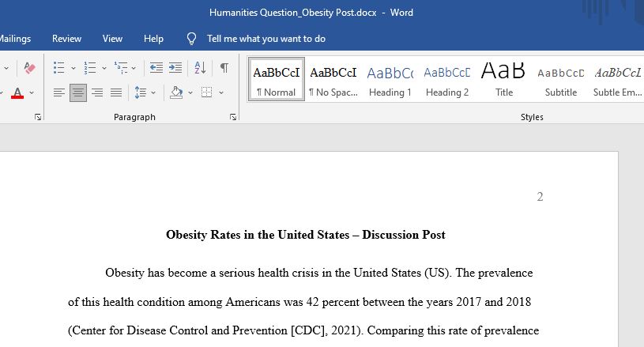The image size is (644, 347).
Task: Apply the Subtitle style
Action: point(560,79)
